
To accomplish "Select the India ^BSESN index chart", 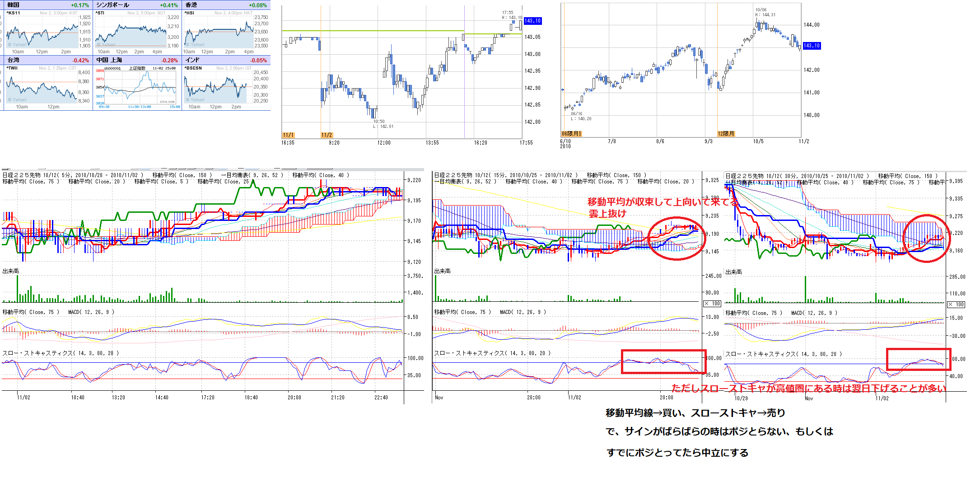I will point(217,86).
